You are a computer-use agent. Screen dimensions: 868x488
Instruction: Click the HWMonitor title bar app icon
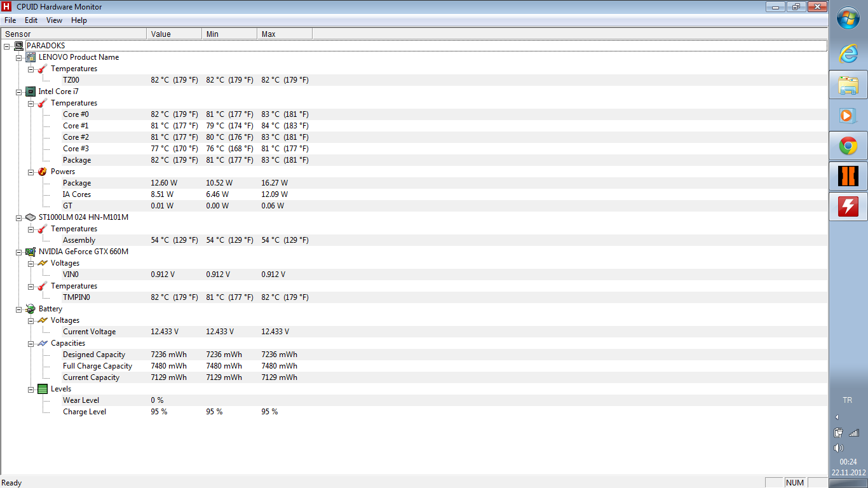coord(7,7)
